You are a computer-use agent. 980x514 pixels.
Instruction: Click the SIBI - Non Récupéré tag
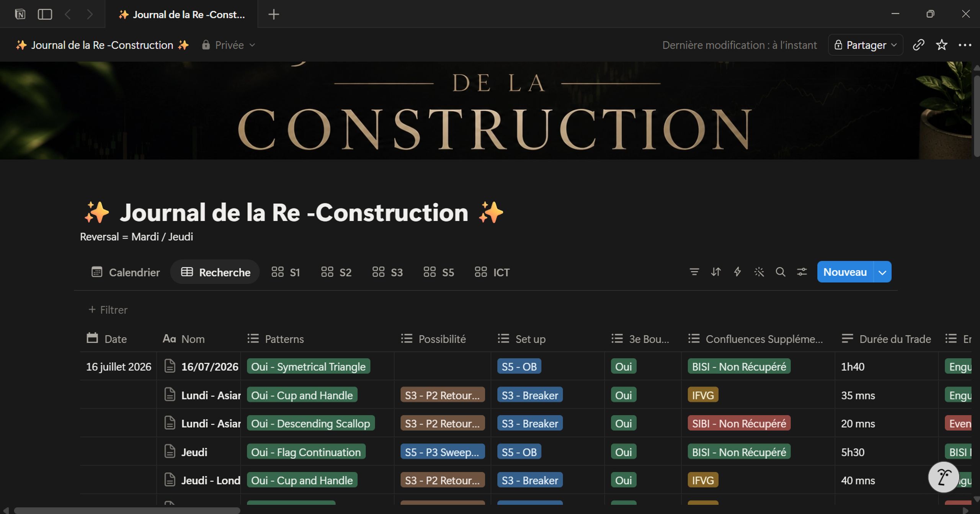[x=739, y=424]
